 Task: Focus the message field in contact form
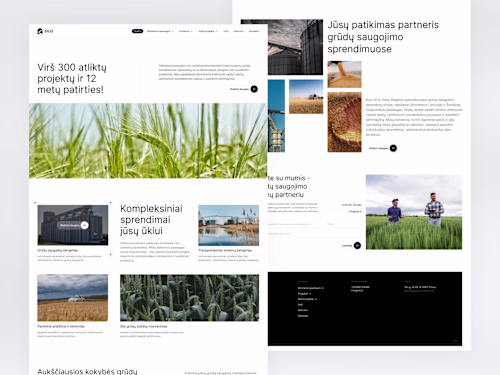[314, 234]
